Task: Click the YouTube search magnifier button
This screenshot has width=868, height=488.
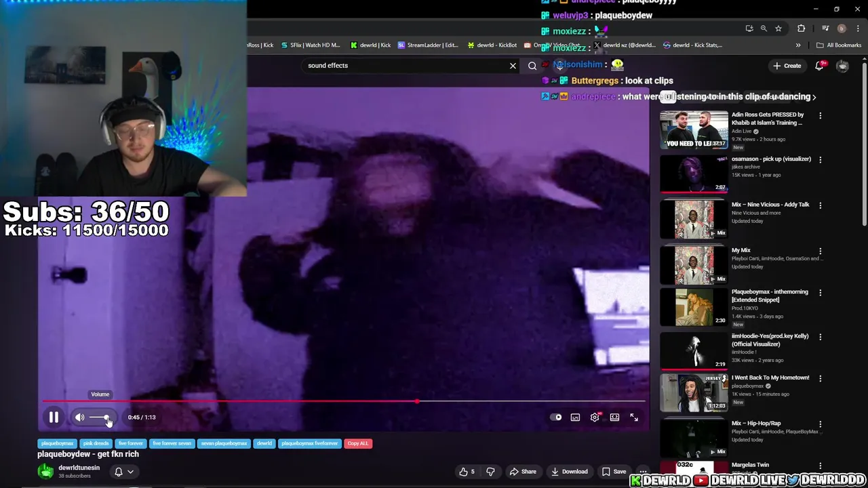Action: click(532, 66)
